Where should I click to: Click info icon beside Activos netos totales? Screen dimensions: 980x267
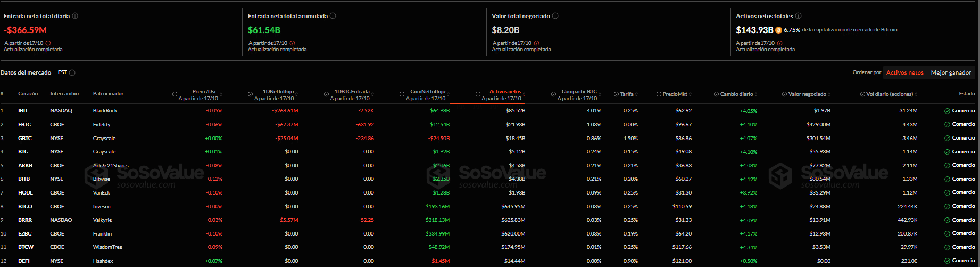click(798, 16)
